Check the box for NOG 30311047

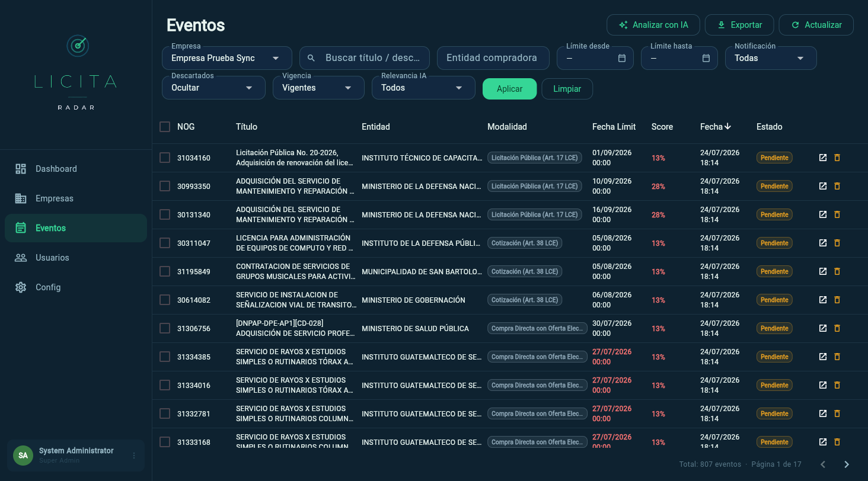pyautogui.click(x=165, y=243)
